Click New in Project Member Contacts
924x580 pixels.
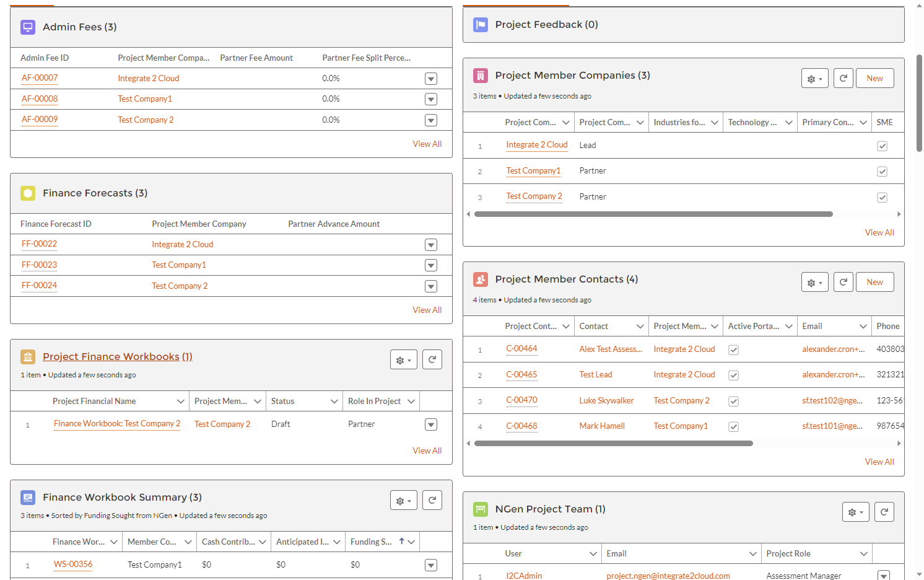coord(875,282)
